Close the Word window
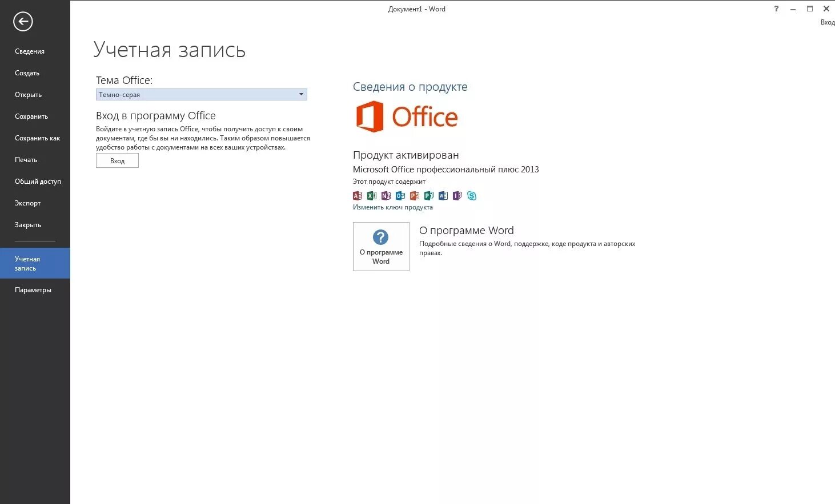Viewport: 835px width, 504px height. pos(826,9)
